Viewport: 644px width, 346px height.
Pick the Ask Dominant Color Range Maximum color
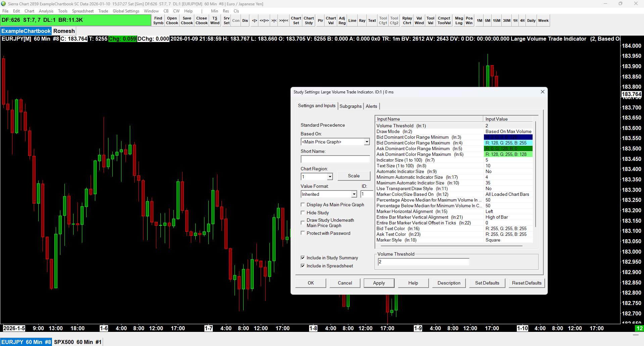(508, 154)
